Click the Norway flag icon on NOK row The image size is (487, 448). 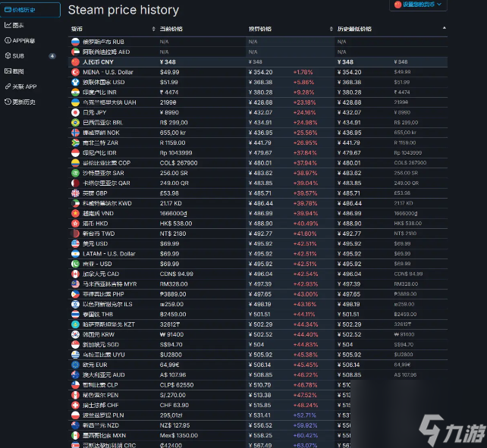tap(75, 133)
